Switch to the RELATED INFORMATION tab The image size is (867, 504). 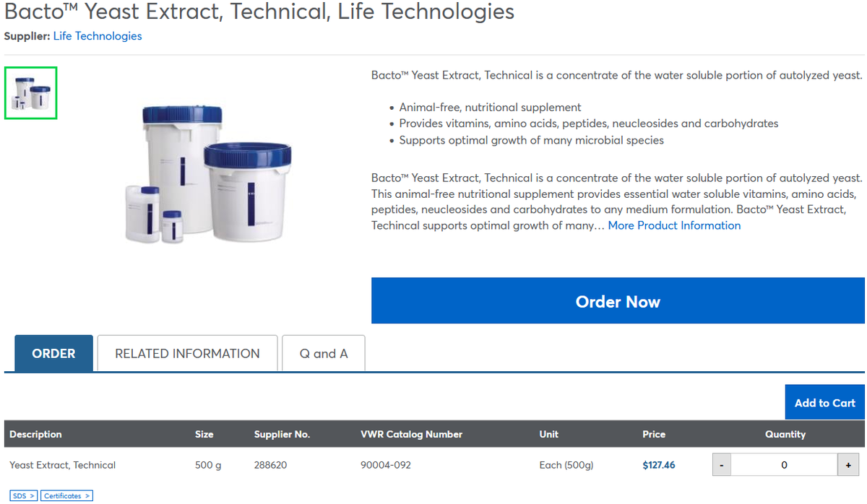tap(187, 353)
